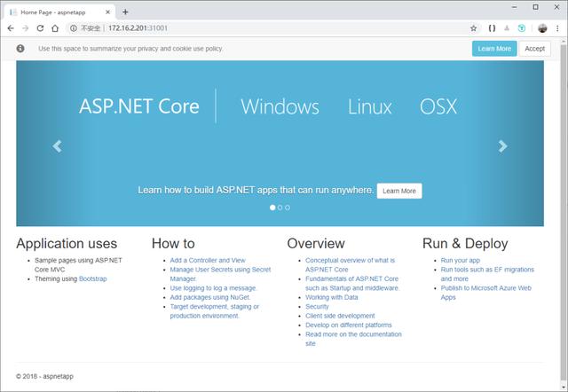Screen dimensions: 568x392
Task: Click the Run & Deploy heading
Action: click(x=465, y=243)
